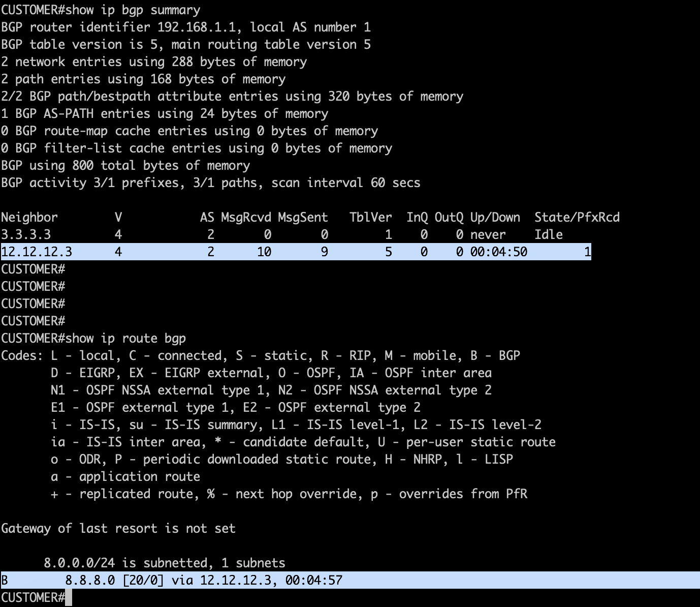Viewport: 700px width, 607px height.
Task: Click the Idle state of neighbor 3.3.3.3
Action: click(x=548, y=235)
